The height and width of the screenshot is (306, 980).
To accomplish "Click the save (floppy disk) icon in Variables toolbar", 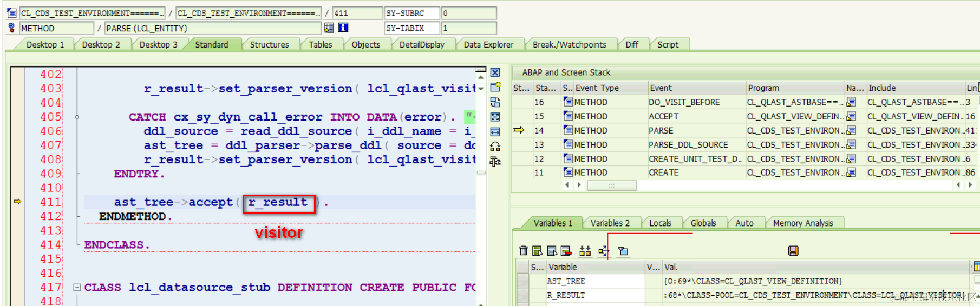I will pyautogui.click(x=793, y=251).
